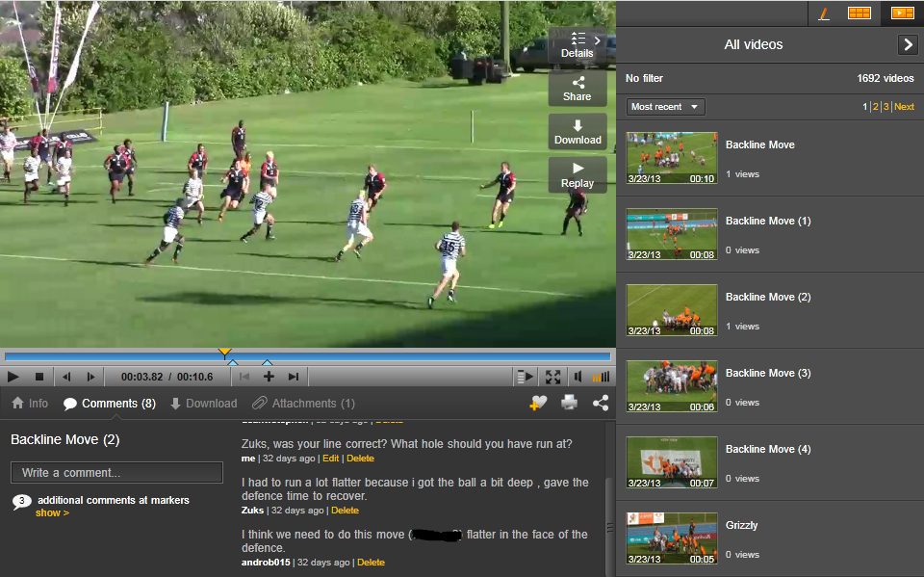Screen dimensions: 924x577
Task: Expand All videos with chevron arrow
Action: [908, 44]
